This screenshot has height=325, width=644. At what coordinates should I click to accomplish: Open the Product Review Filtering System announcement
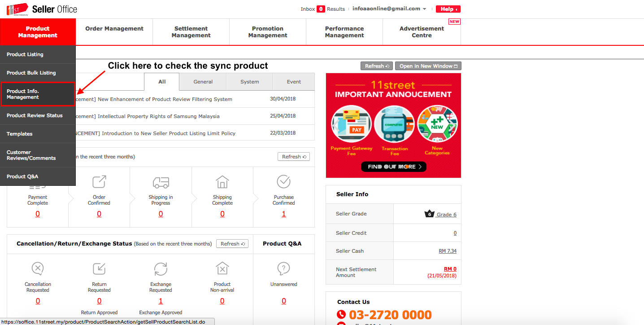tap(154, 99)
